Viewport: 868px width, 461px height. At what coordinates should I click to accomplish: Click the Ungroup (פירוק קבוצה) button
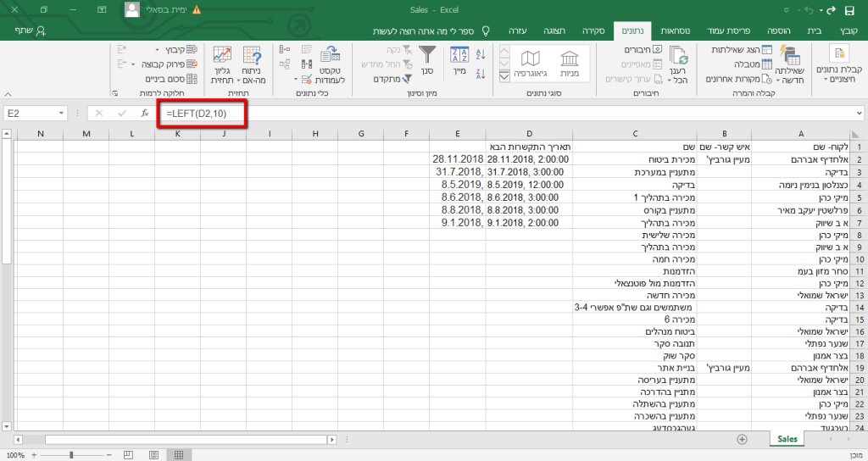[170, 64]
